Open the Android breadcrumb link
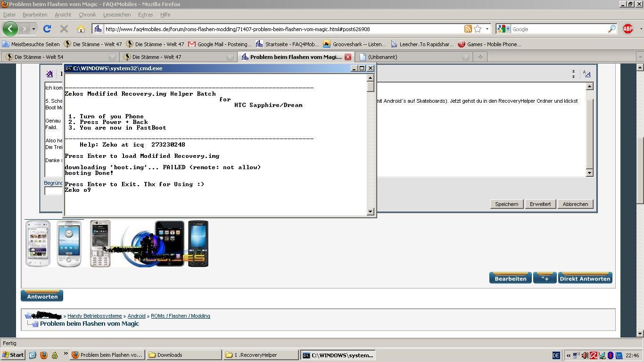 pos(136,316)
